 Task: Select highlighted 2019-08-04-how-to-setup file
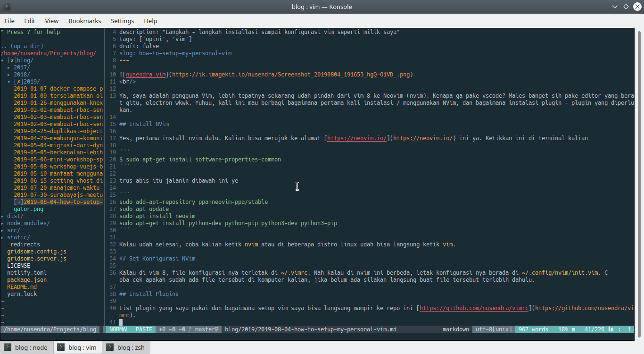58,202
